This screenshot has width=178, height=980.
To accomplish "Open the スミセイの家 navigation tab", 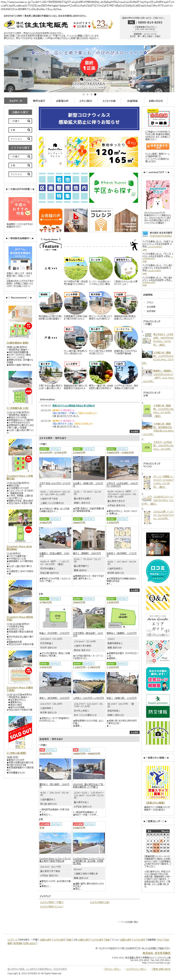I will point(109,101).
